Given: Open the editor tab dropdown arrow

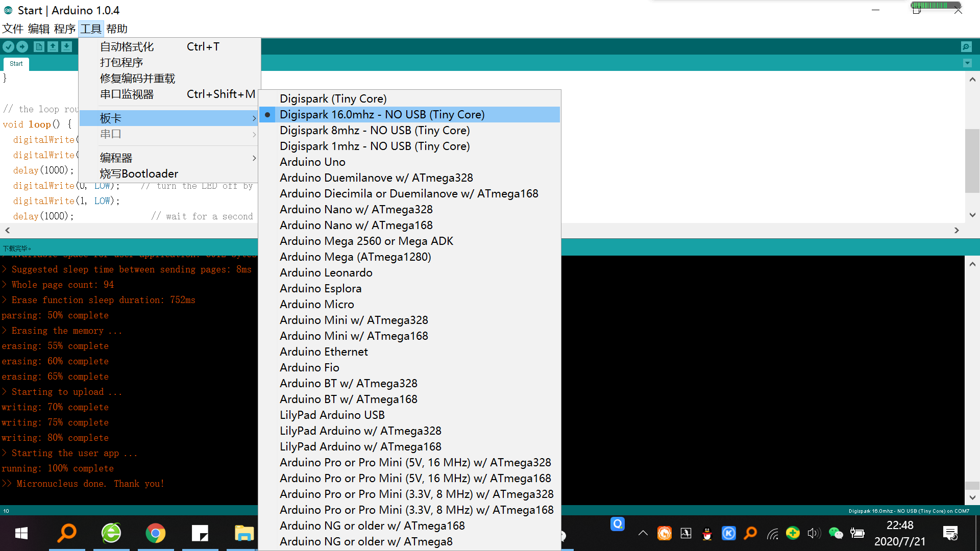Looking at the screenshot, I should (968, 63).
